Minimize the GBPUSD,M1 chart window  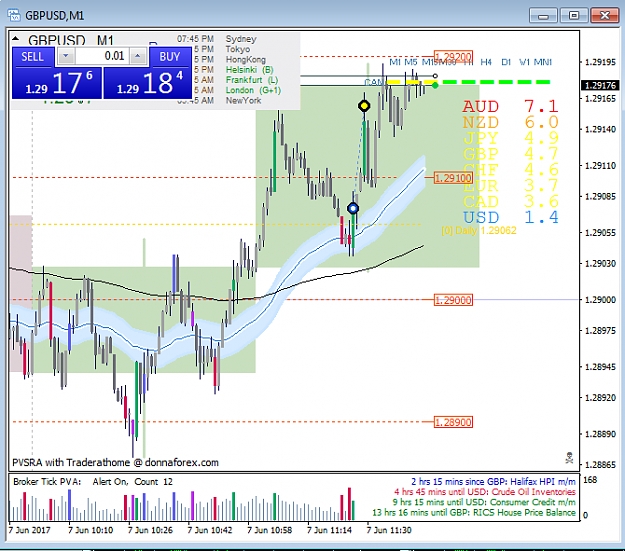point(543,16)
